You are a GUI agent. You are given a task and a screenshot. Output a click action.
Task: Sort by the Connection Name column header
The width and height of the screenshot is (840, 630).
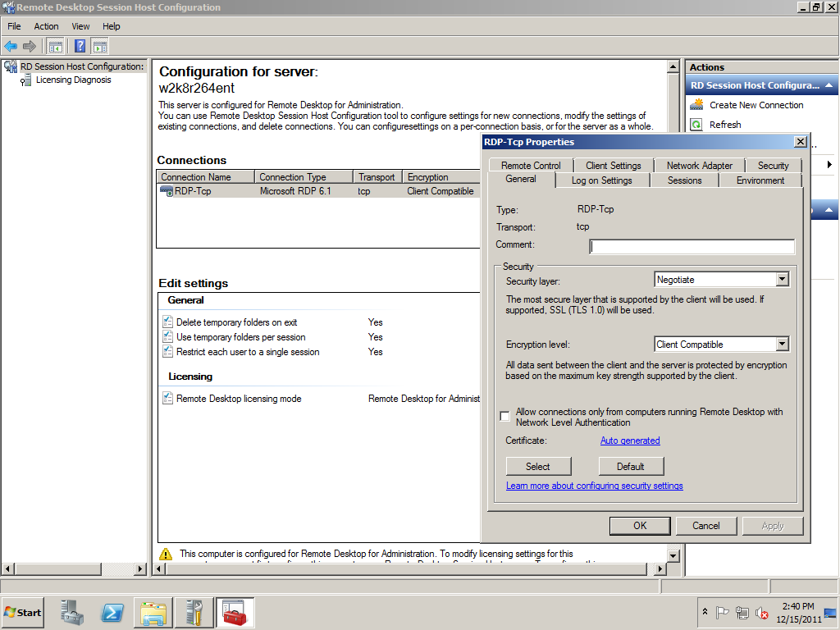[x=206, y=177]
